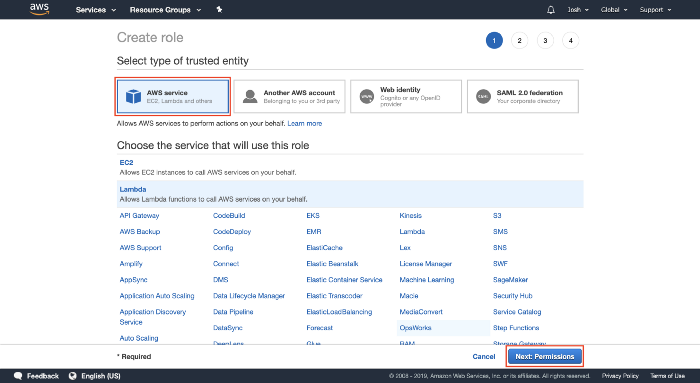Select Lambda in the services grid

click(412, 232)
